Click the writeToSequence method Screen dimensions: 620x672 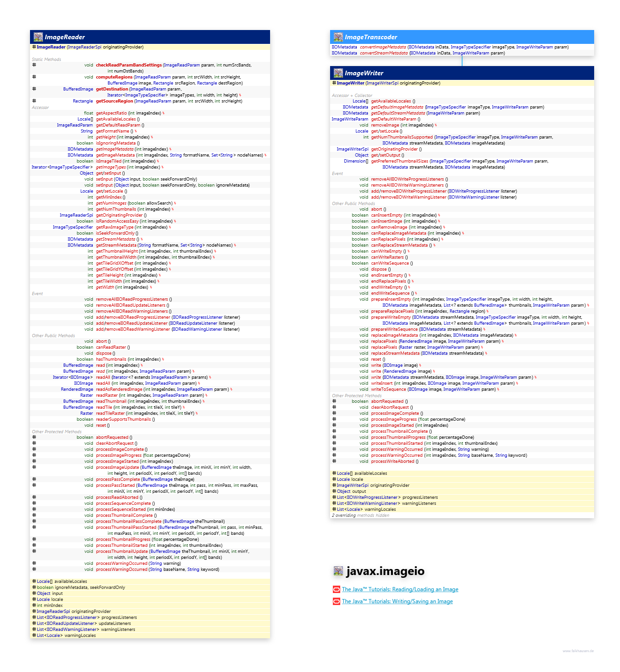click(389, 389)
